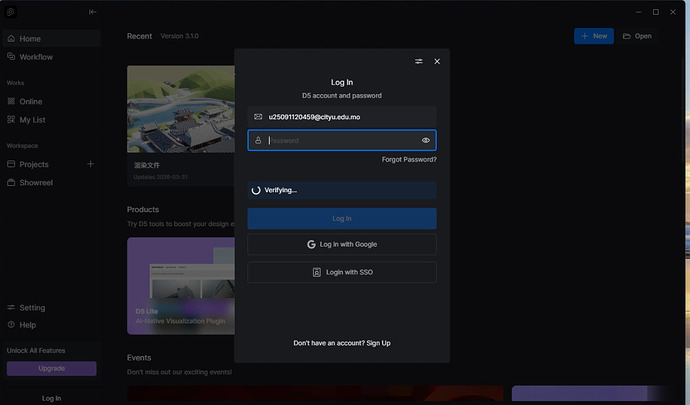Click the My List icon
Image resolution: width=690 pixels, height=405 pixels.
tap(11, 119)
